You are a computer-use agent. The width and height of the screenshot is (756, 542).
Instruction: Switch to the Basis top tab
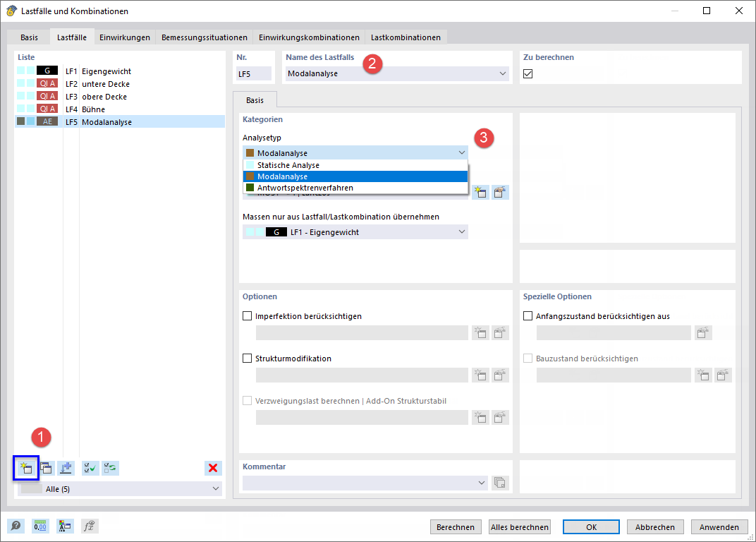click(29, 37)
